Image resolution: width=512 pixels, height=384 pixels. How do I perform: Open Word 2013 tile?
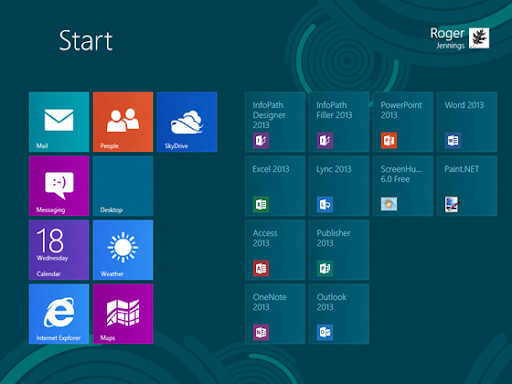[467, 122]
